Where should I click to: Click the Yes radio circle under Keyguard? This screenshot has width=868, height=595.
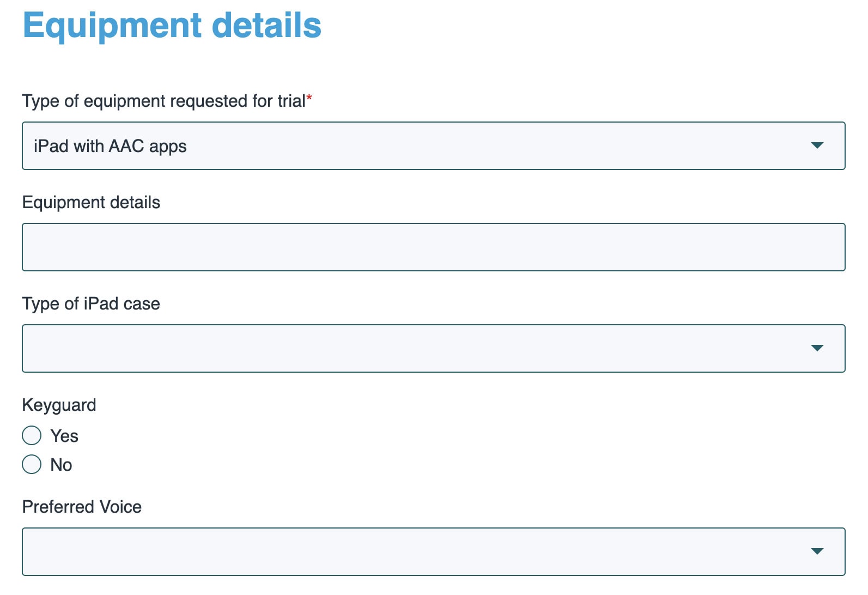32,435
